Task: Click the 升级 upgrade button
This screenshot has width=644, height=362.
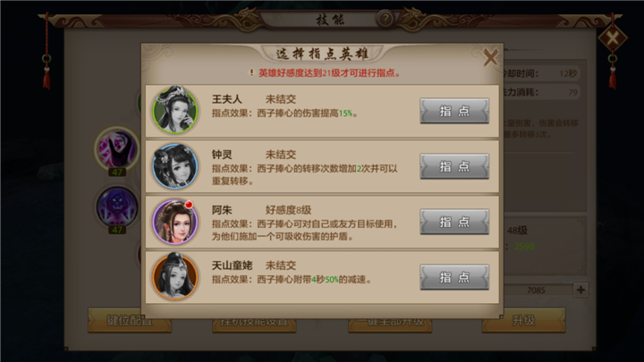Action: point(523,321)
